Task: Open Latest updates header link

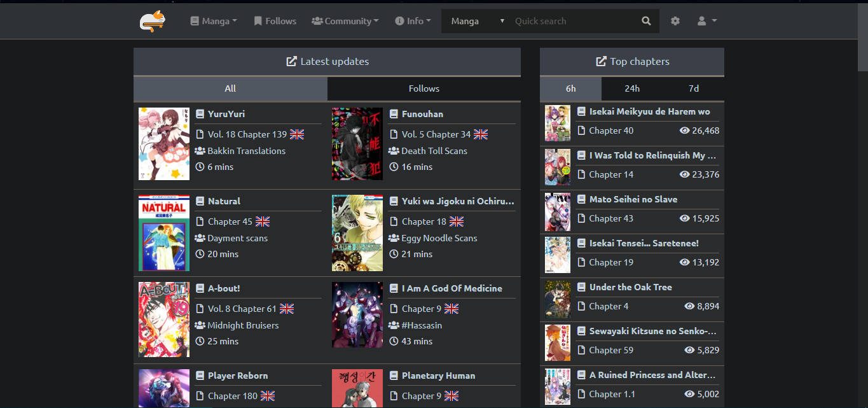Action: [x=327, y=62]
